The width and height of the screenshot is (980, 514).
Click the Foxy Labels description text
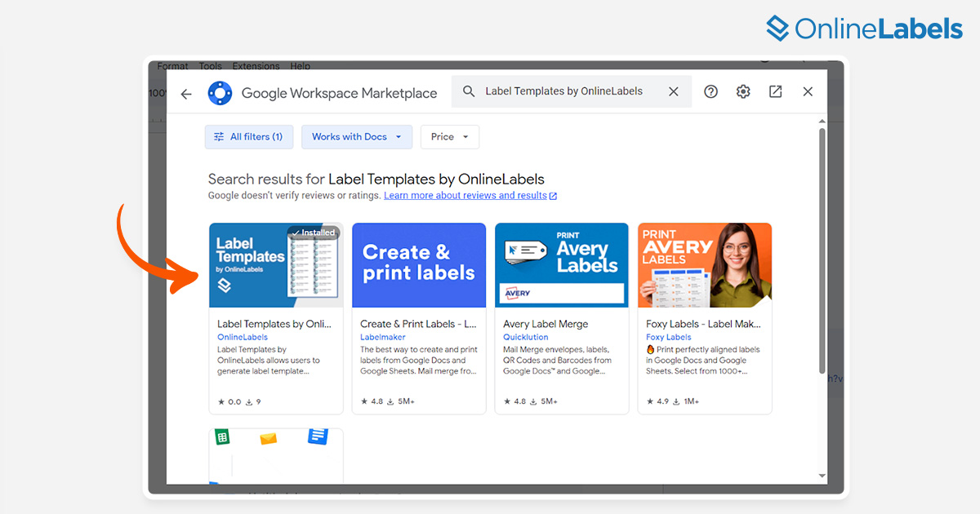[x=703, y=360]
